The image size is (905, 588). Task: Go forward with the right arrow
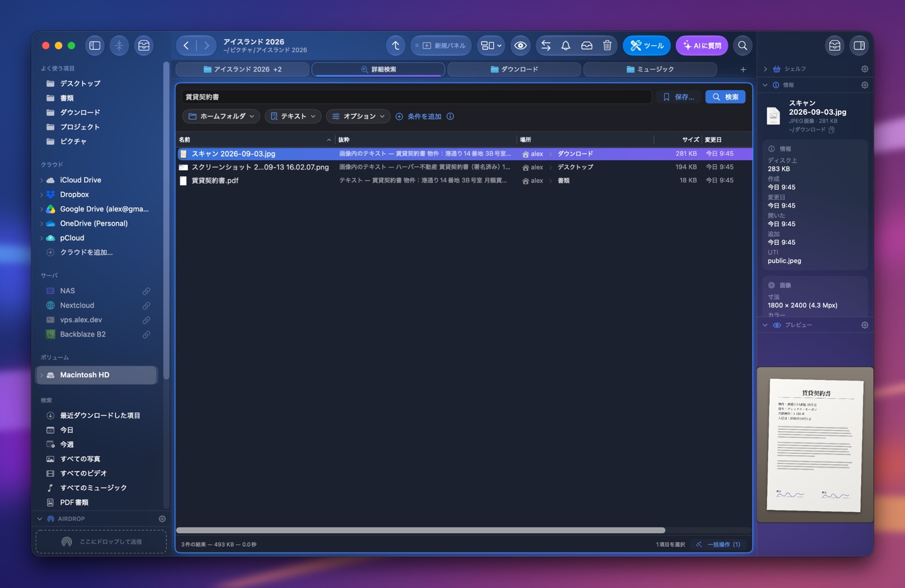[x=206, y=46]
